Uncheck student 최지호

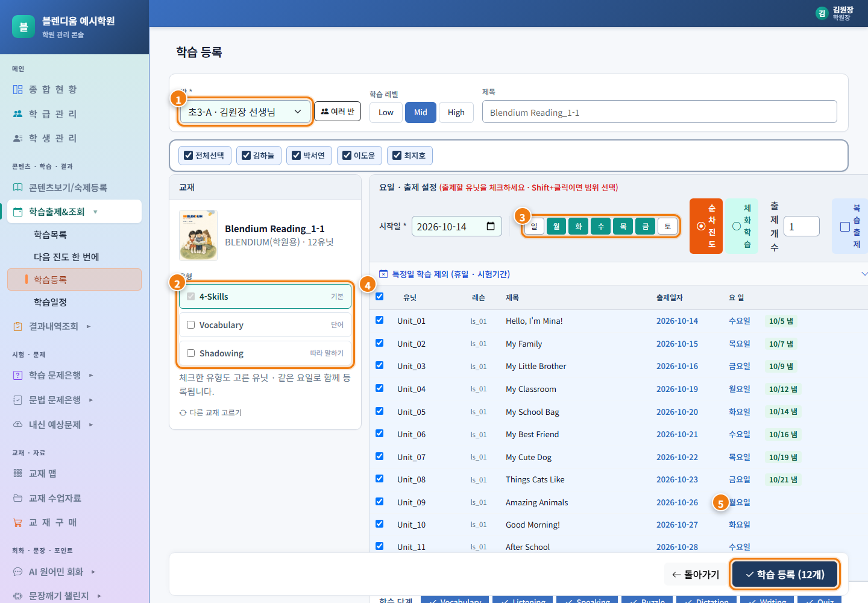397,156
